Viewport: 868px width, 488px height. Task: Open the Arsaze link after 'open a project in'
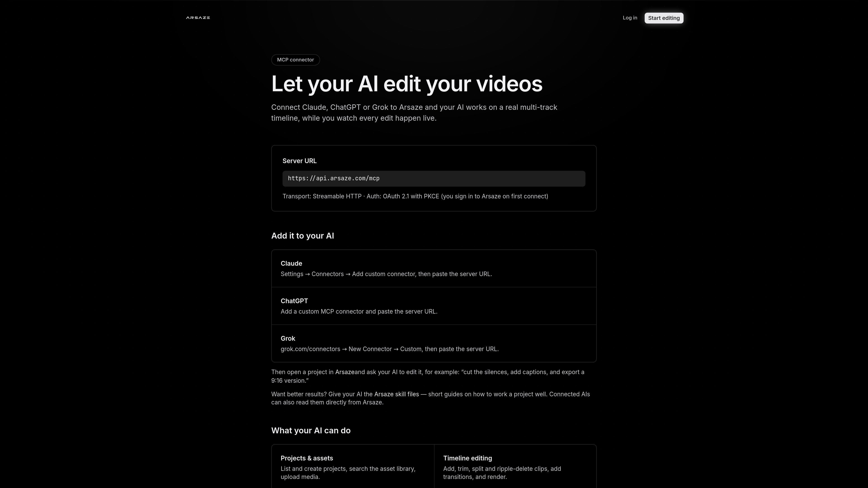pyautogui.click(x=345, y=372)
